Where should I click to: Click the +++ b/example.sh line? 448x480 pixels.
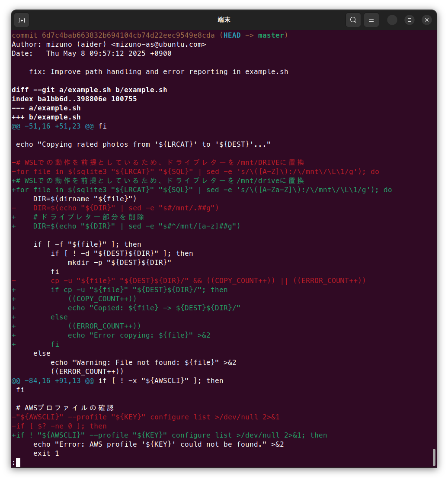[46, 117]
